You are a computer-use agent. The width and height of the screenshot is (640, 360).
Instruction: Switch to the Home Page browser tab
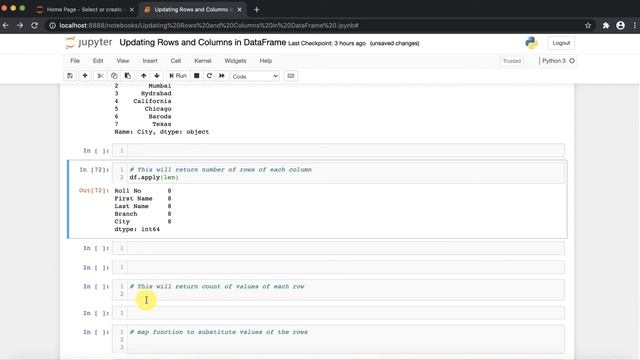point(84,9)
